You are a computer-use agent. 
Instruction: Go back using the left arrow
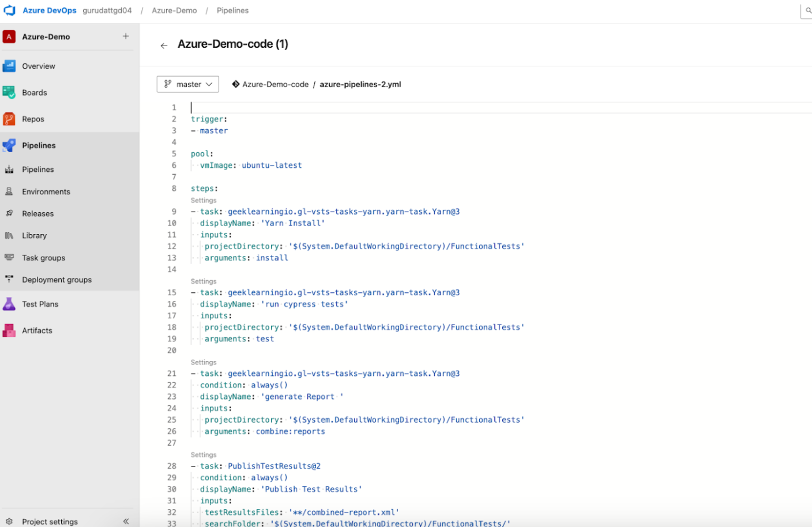164,46
